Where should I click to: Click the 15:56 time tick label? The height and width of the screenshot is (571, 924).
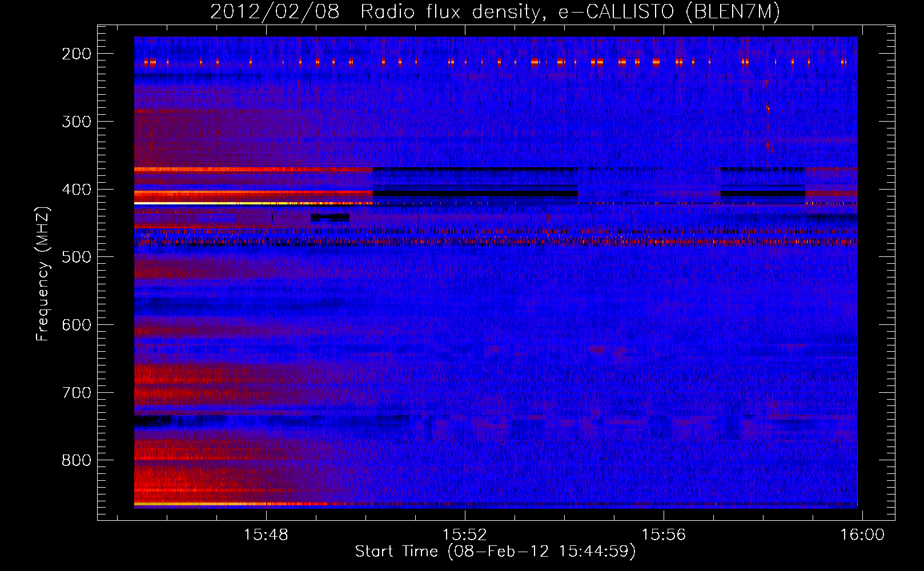coord(664,535)
